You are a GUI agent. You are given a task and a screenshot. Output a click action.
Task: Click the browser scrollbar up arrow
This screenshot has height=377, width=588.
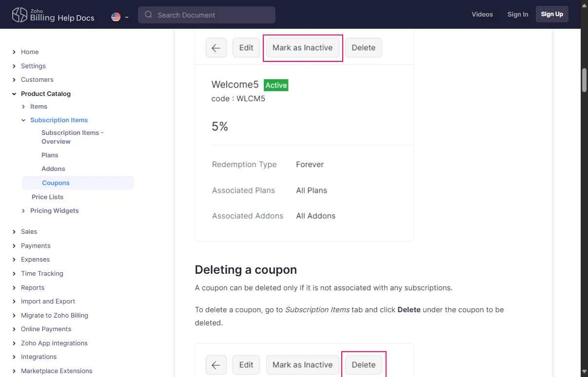point(584,4)
